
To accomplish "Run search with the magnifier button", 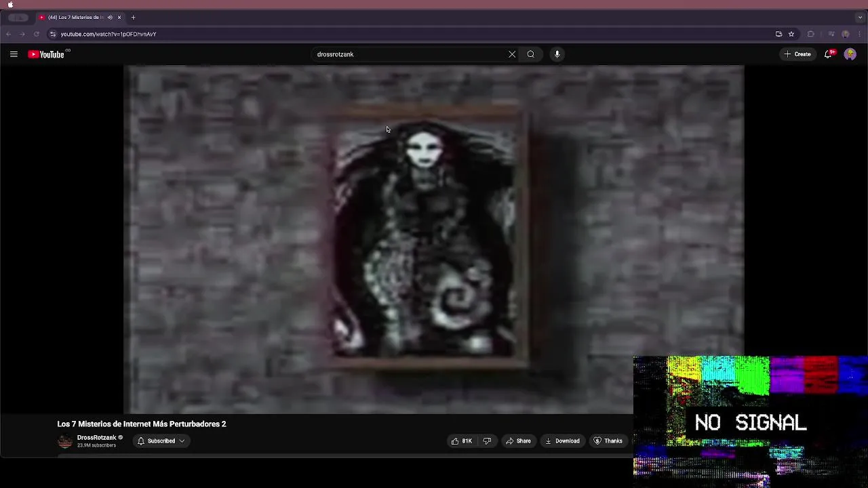I will pos(531,54).
